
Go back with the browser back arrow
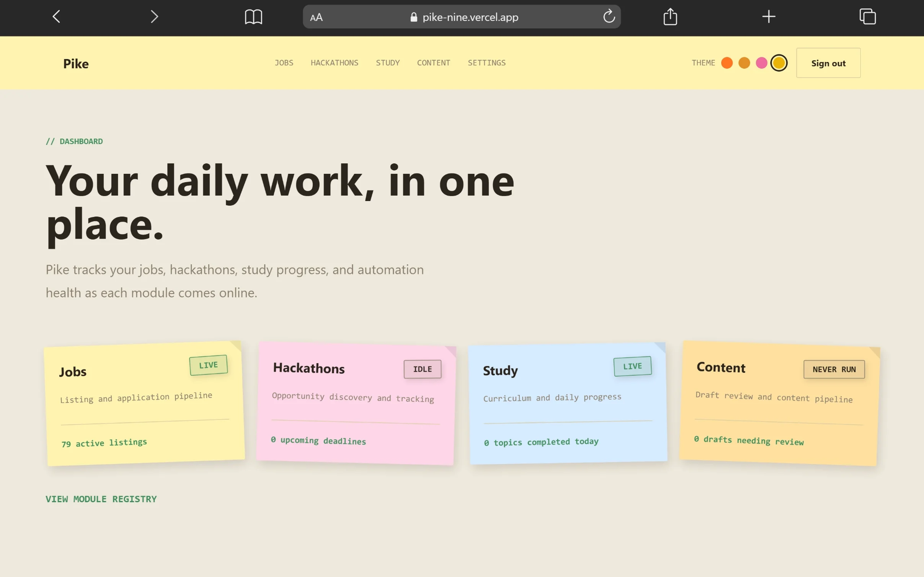point(56,16)
